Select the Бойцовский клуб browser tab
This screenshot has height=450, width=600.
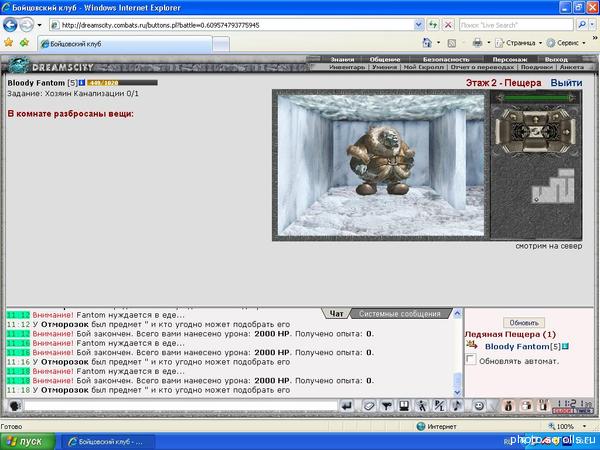(125, 44)
